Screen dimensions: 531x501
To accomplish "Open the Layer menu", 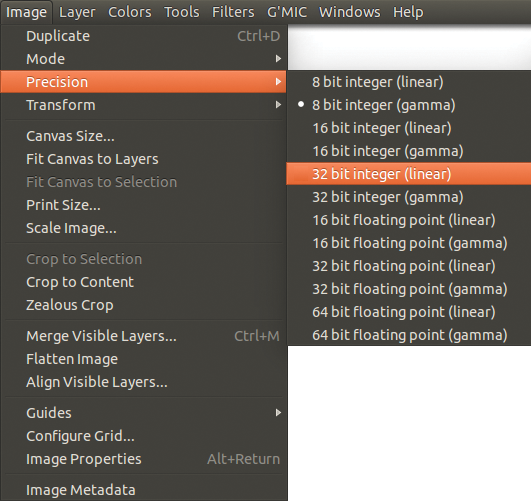I will (77, 12).
